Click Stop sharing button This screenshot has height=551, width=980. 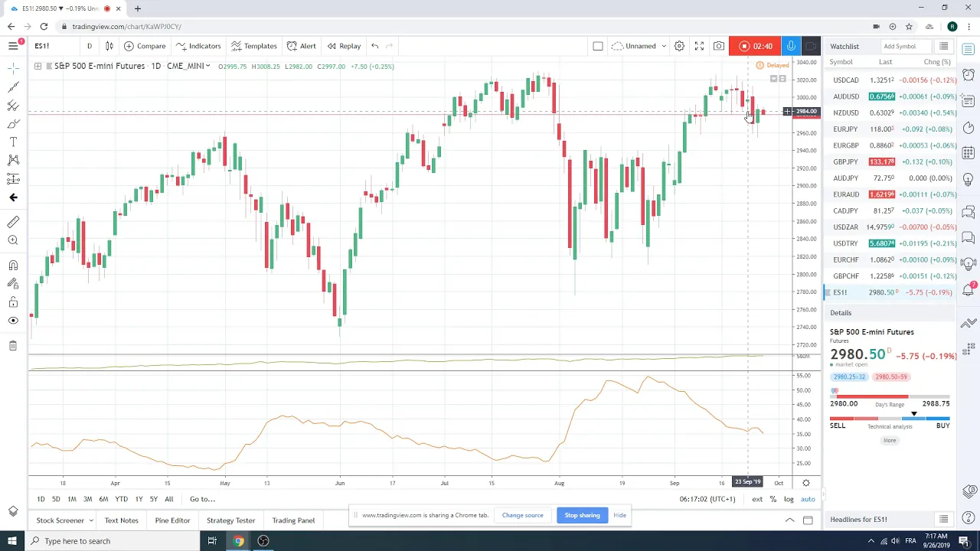[x=582, y=515]
